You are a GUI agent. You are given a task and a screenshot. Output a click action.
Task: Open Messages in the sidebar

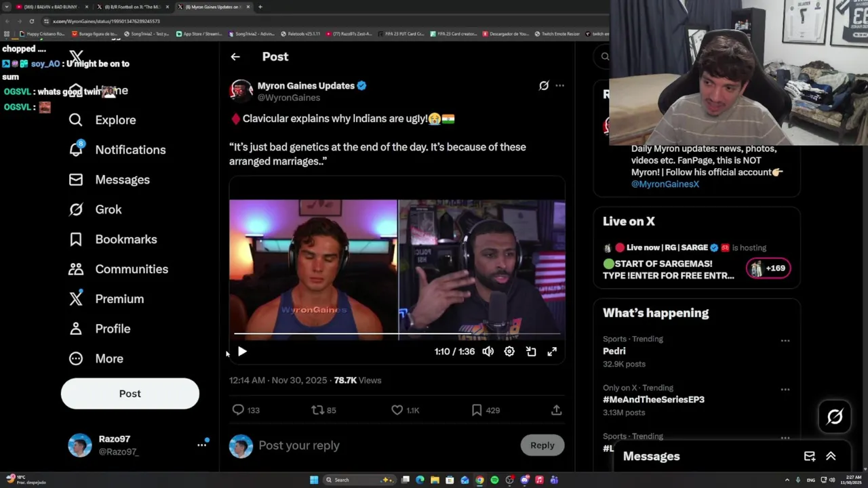coord(109,180)
